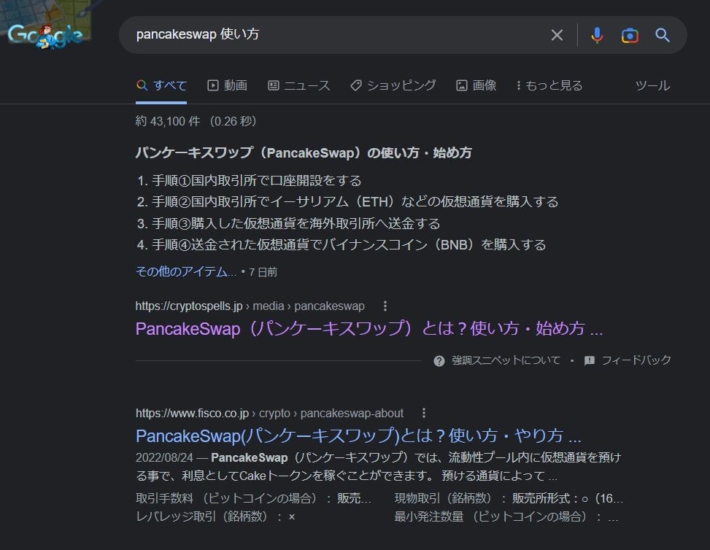
Task: Click the snippet heading パンケーキスワップ（PancakeSwap）の使い方・始め方
Action: (303, 153)
